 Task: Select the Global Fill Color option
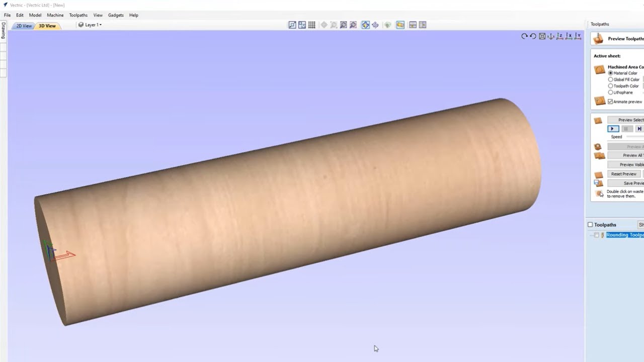tap(610, 79)
